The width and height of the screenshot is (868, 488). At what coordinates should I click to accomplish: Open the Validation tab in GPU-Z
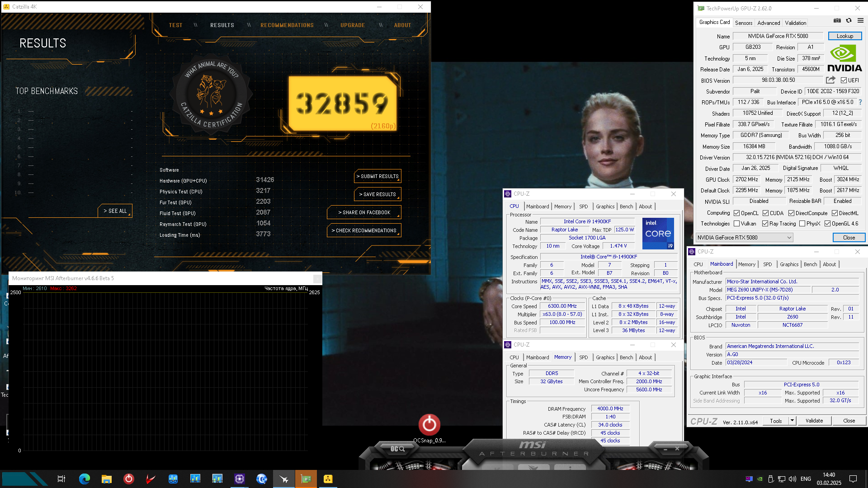[x=795, y=23]
